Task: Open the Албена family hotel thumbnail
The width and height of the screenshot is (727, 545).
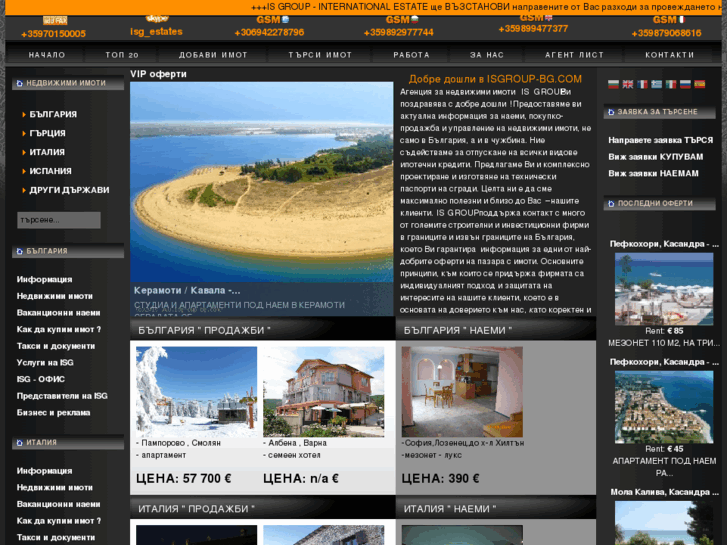Action: [324, 392]
